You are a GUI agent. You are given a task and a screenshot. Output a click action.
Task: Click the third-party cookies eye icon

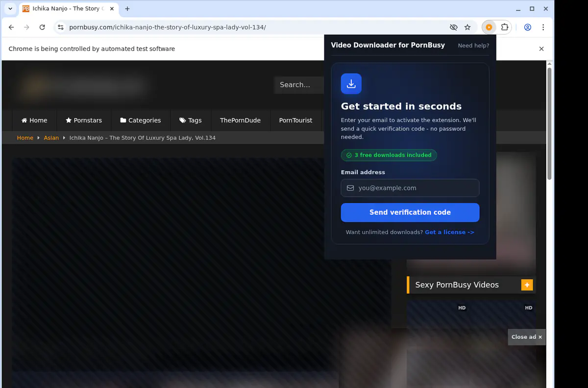tap(454, 27)
